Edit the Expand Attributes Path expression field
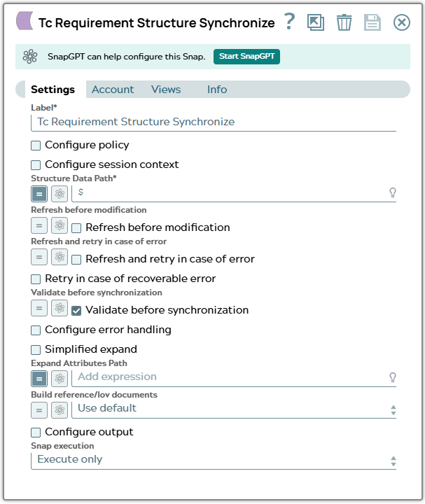This screenshot has height=504, width=425. pos(229,377)
